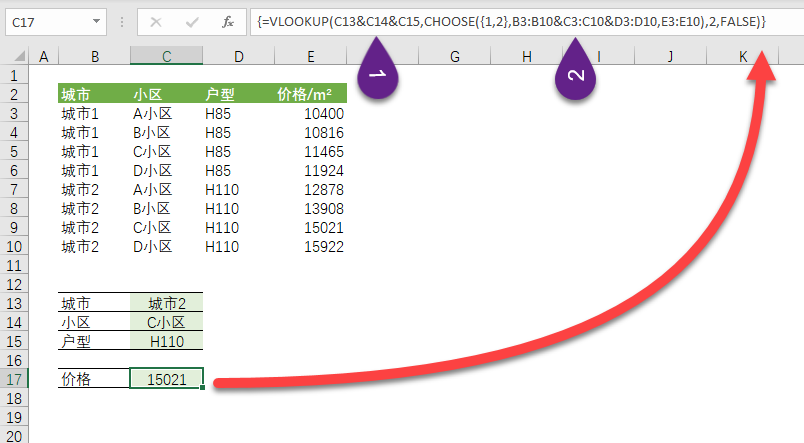Click cell C15 containing H110
804x443 pixels.
[x=166, y=342]
